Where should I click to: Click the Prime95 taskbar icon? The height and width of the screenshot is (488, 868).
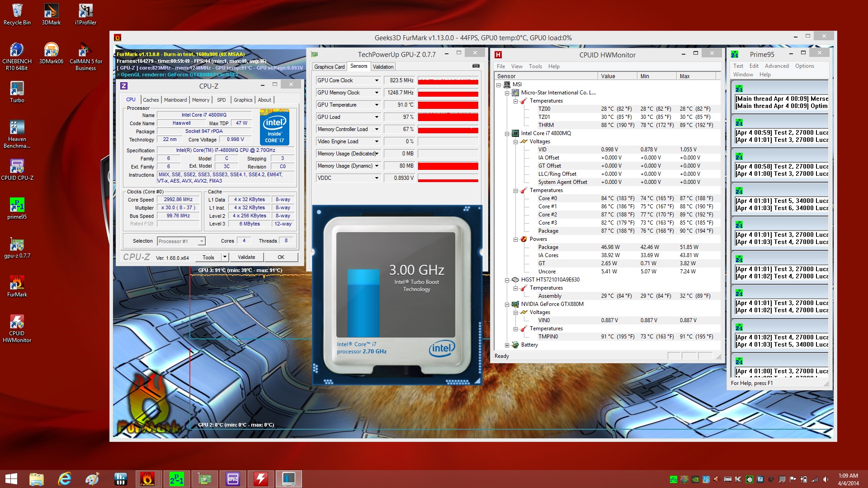pos(176,479)
